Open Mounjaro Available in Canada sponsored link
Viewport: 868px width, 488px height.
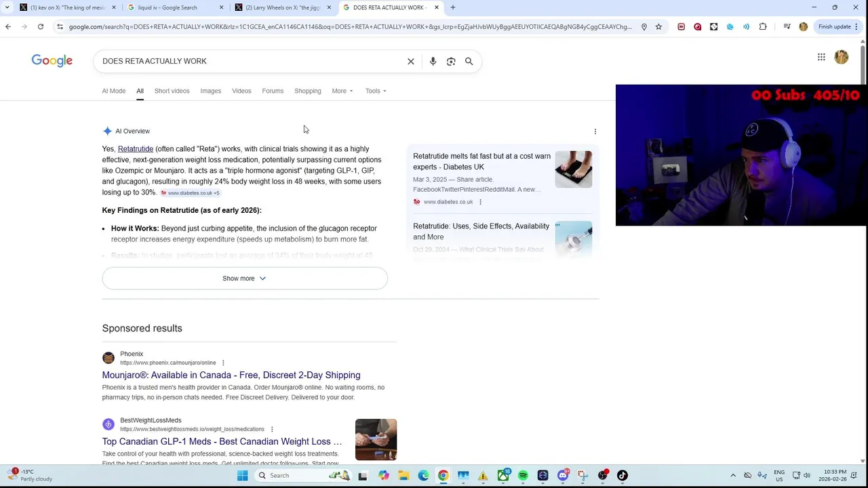click(x=231, y=375)
